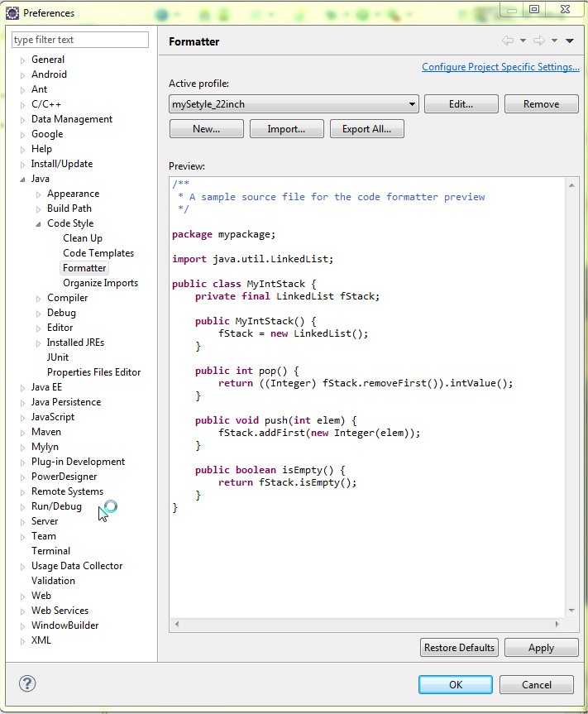Screen dimensions: 588x714
Task: Select Properties Files Editor item
Action: tap(93, 372)
